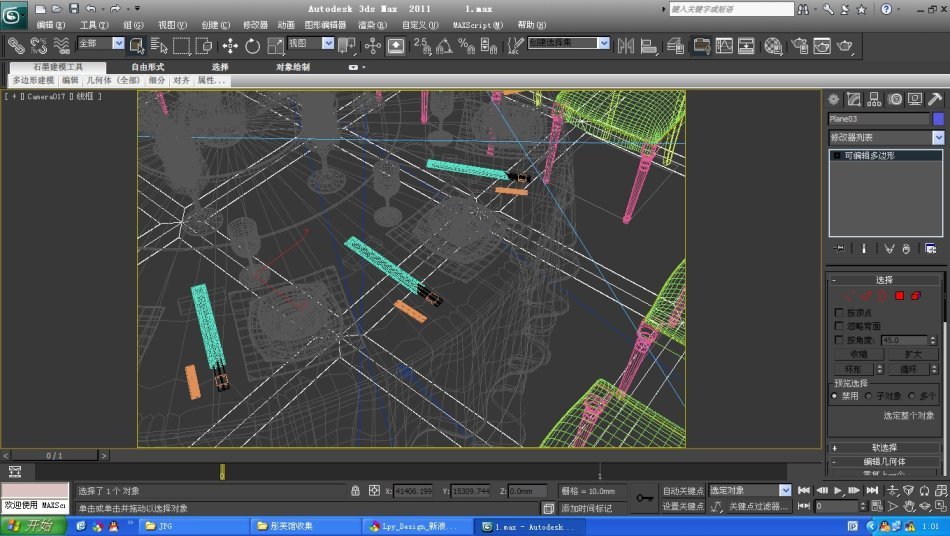Viewport: 950px width, 536px height.
Task: Open the Select by Name list tool
Action: pos(159,45)
